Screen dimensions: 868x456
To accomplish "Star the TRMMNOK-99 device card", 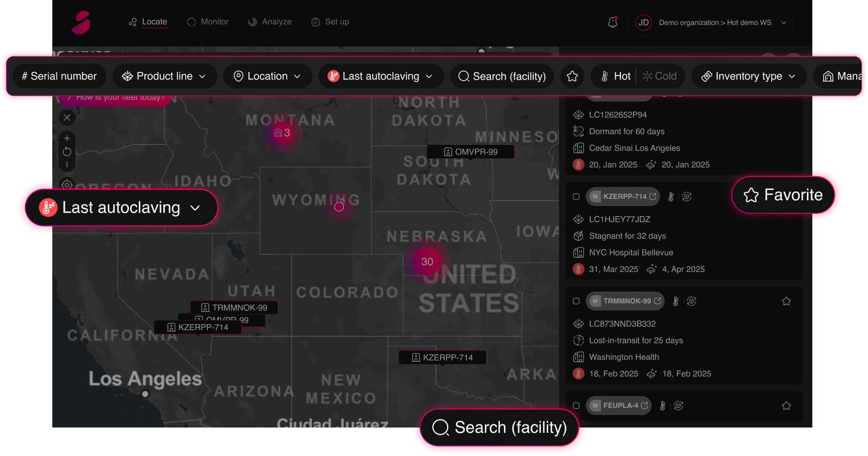I will click(786, 301).
